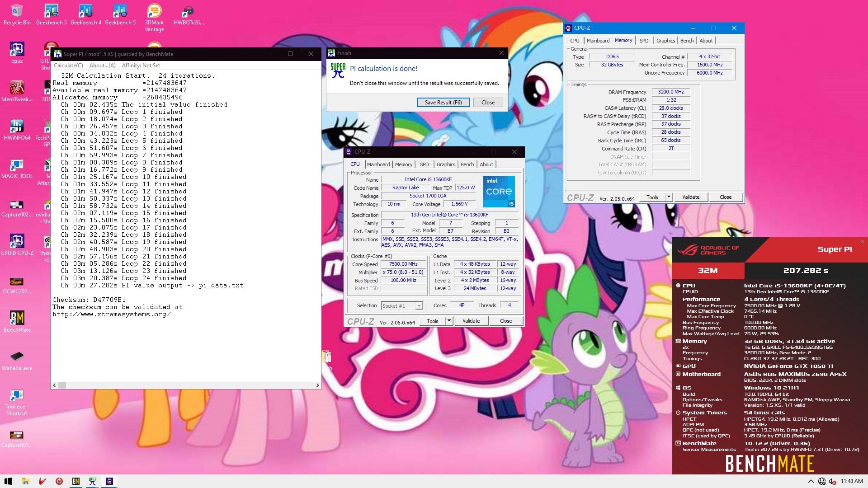Select the cpuz desktop icon

(x=17, y=53)
